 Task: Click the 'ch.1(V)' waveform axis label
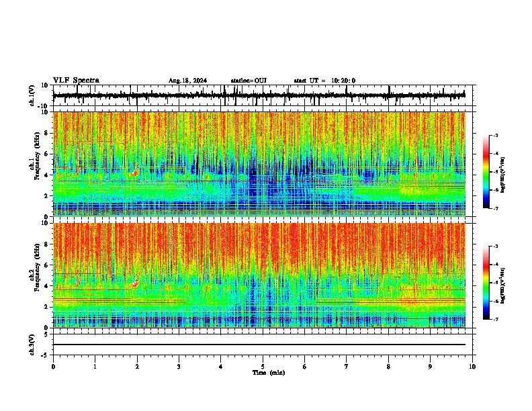coord(32,95)
